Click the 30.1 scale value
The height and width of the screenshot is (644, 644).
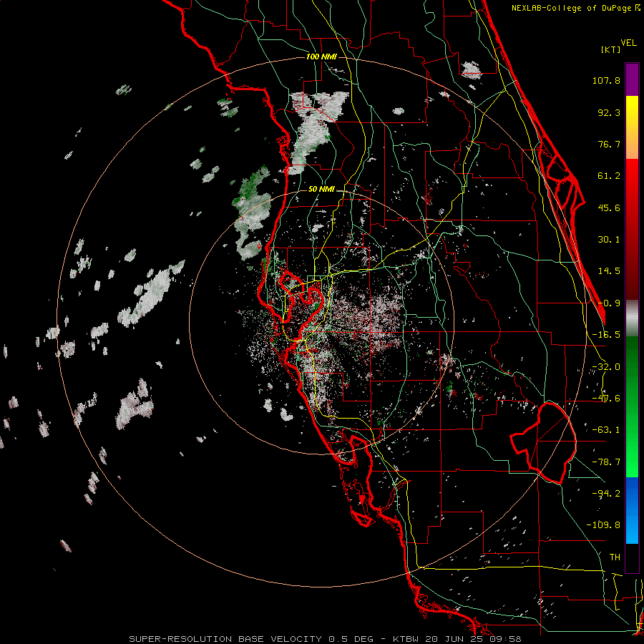(x=609, y=240)
